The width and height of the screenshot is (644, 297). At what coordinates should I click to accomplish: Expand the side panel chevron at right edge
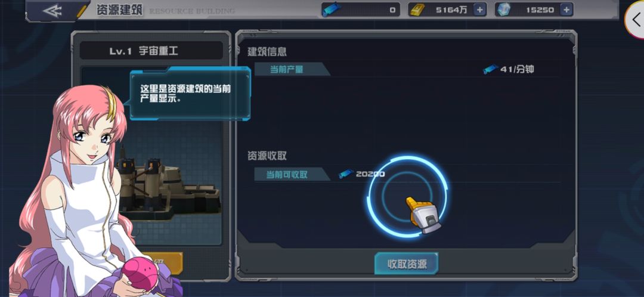(636, 19)
